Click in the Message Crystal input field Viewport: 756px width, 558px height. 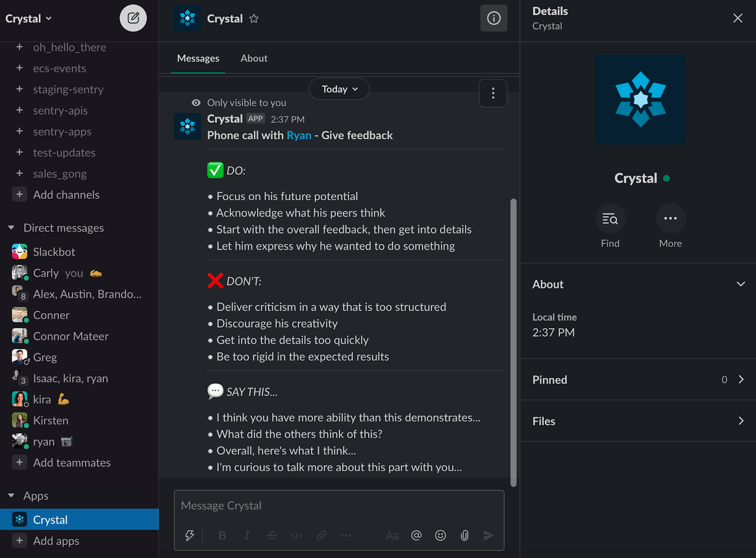339,506
